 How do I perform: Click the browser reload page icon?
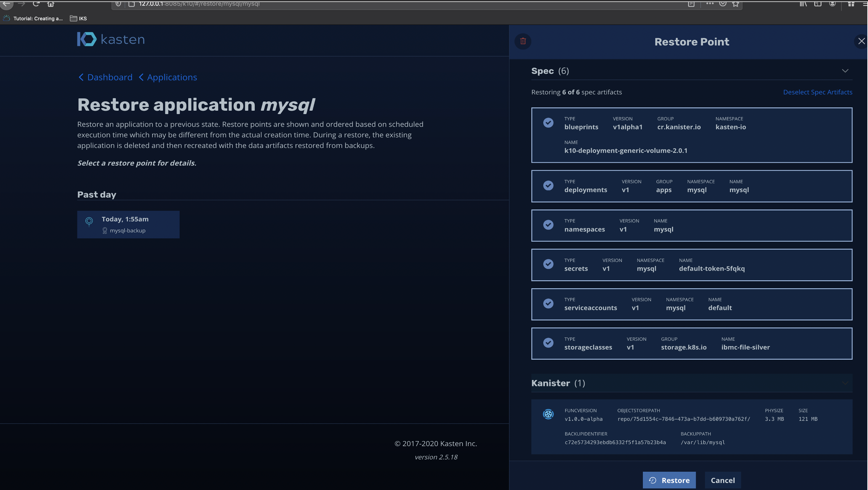(x=36, y=4)
